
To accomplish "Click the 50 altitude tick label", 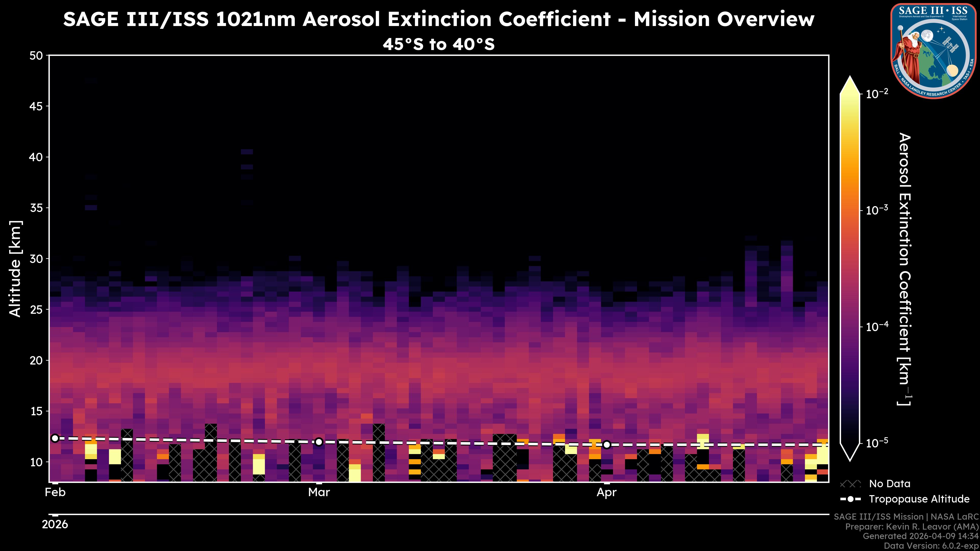I will (36, 56).
